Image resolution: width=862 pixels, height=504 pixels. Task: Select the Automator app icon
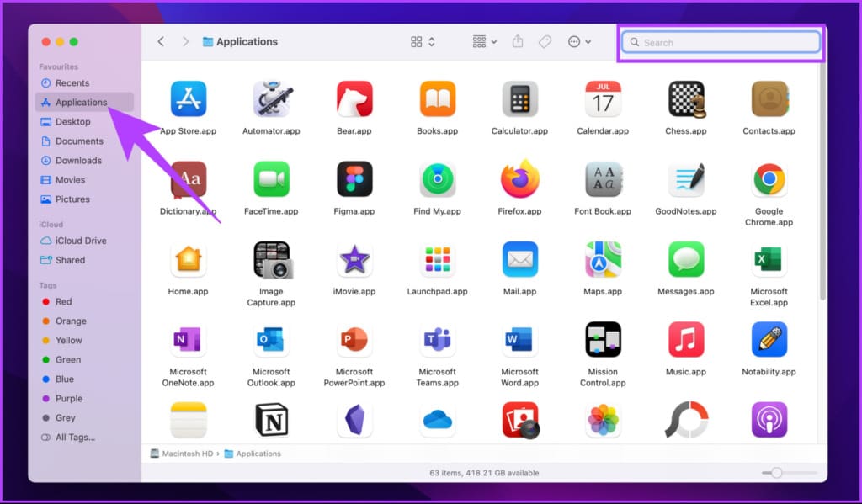pyautogui.click(x=272, y=99)
